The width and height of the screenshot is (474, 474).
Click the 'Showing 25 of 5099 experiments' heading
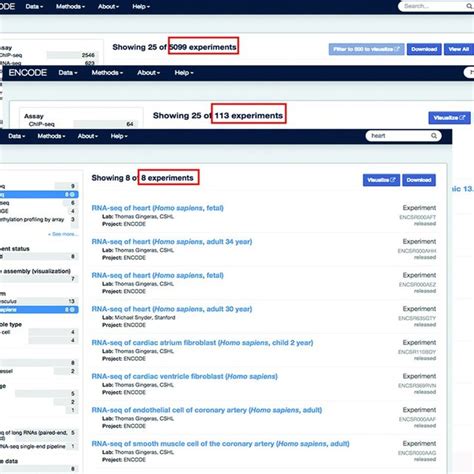click(x=174, y=47)
